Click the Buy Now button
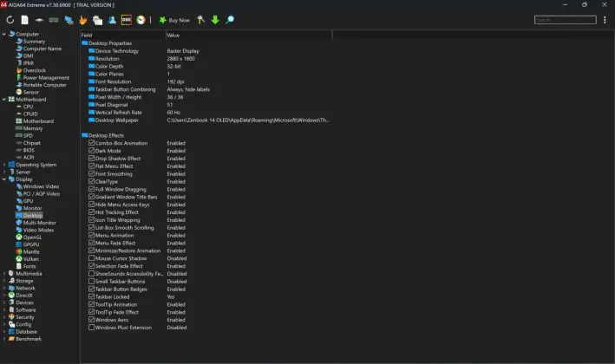 tap(174, 20)
